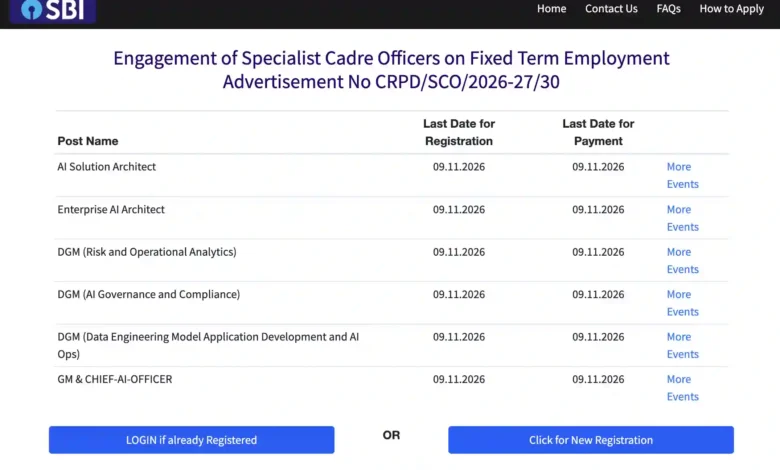Click the Last Date for Payment header
780x470 pixels.
pos(598,132)
